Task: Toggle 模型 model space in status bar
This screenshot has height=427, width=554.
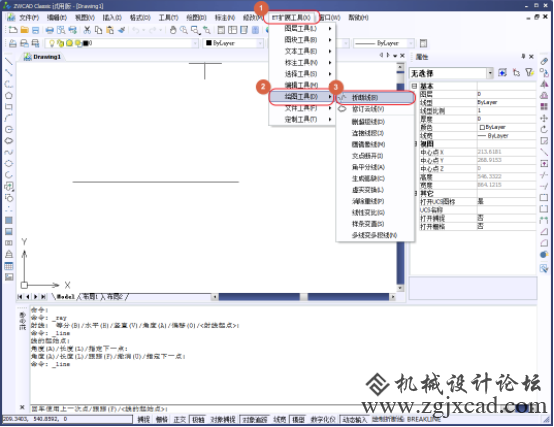Action: click(x=298, y=420)
